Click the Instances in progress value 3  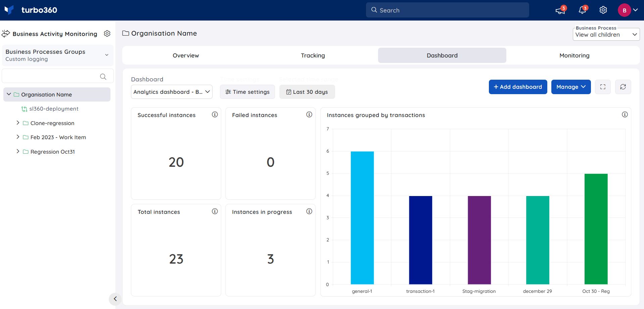tap(271, 259)
